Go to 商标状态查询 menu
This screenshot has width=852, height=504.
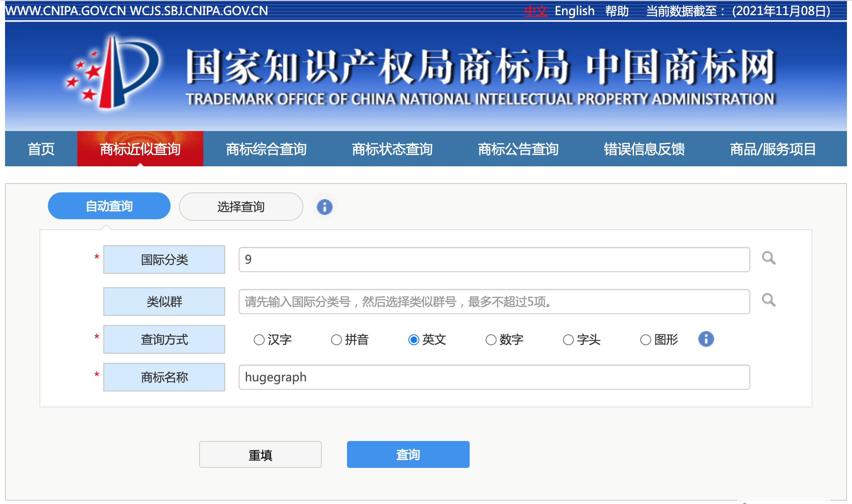pyautogui.click(x=392, y=149)
